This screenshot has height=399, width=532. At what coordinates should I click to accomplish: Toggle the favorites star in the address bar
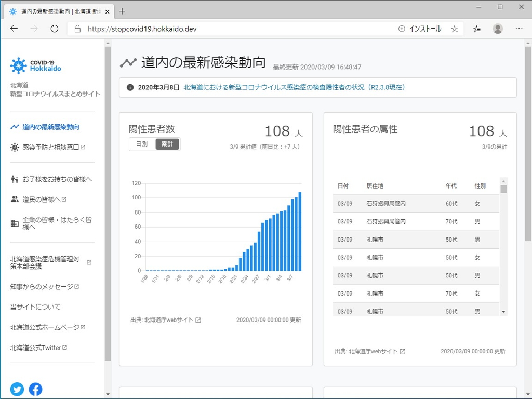(x=455, y=29)
